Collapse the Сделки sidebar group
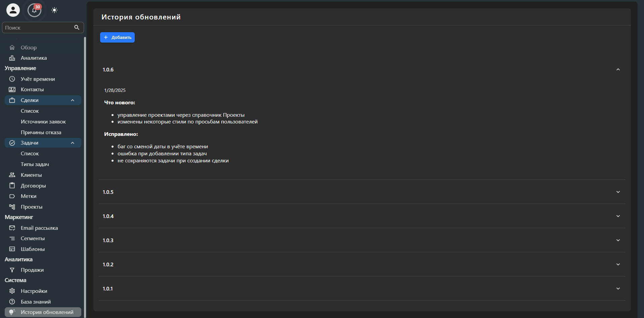Screen dimensions: 644x318 (x=73, y=100)
